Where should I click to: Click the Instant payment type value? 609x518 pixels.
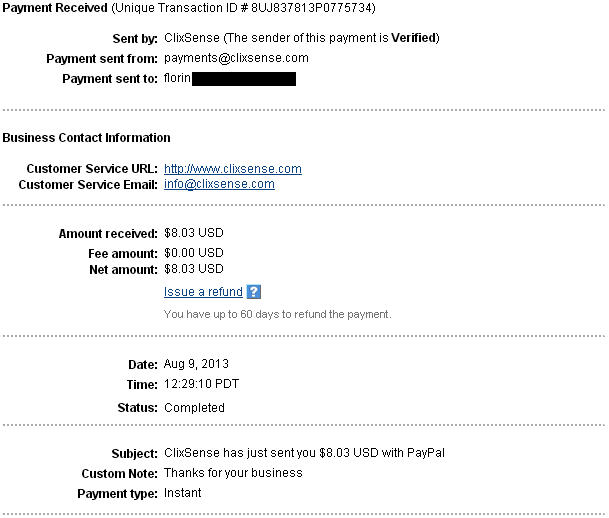[182, 493]
